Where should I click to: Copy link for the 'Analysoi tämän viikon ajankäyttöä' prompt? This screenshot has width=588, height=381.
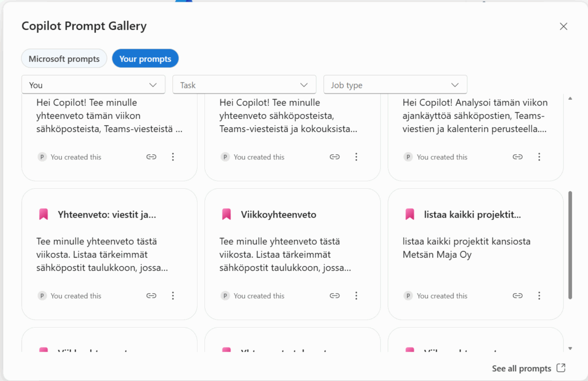(517, 157)
